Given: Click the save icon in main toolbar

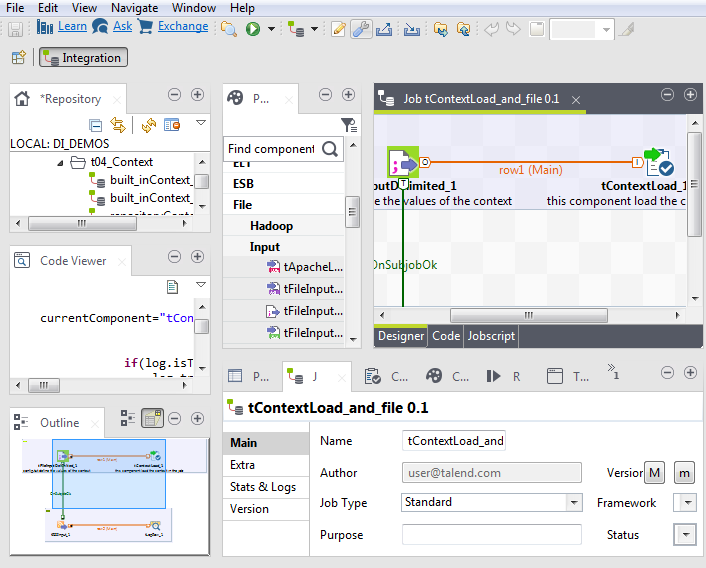Looking at the screenshot, I should 16,28.
